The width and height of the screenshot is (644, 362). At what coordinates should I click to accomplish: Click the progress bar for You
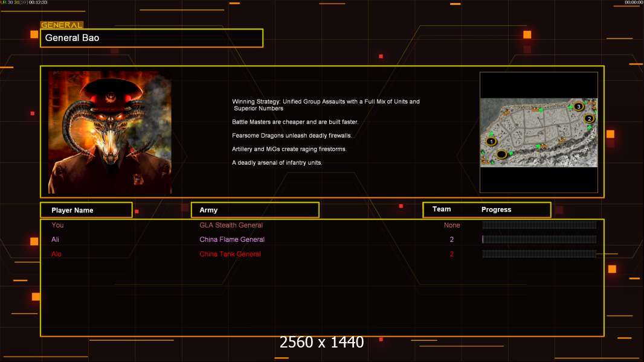coord(539,224)
